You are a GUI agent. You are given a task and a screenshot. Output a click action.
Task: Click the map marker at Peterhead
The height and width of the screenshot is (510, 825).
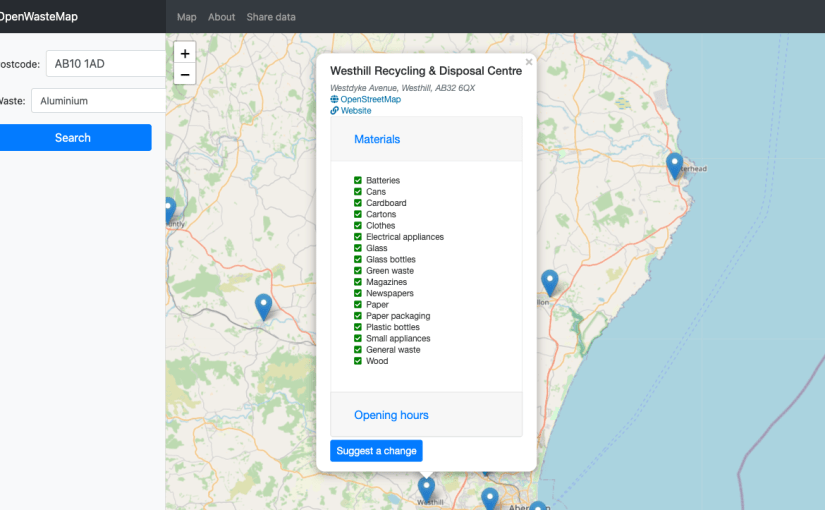[x=674, y=165]
